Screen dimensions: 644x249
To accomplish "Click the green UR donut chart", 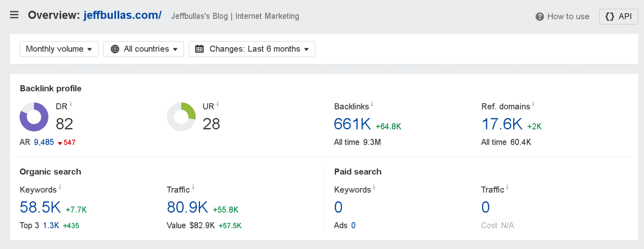I will point(181,117).
